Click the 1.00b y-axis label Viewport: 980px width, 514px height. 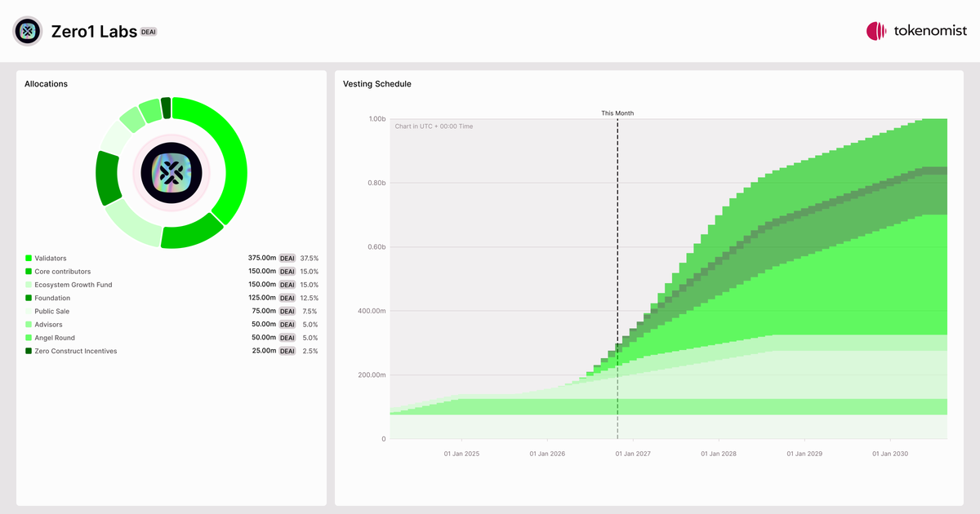[x=376, y=119]
